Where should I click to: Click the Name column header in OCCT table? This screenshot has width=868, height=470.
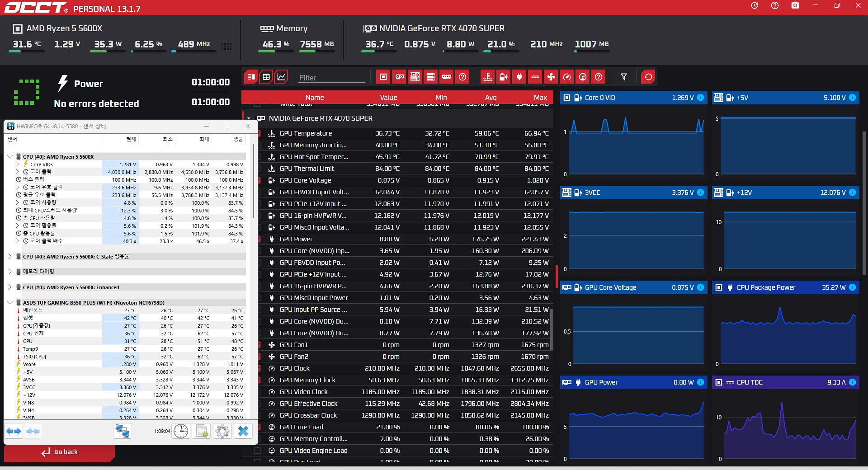click(315, 98)
